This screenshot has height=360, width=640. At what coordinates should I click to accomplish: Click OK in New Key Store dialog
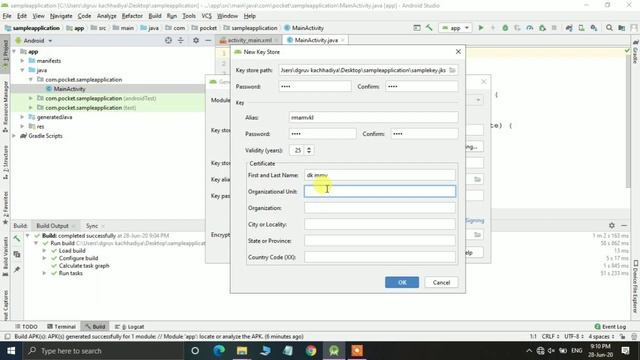(x=402, y=282)
